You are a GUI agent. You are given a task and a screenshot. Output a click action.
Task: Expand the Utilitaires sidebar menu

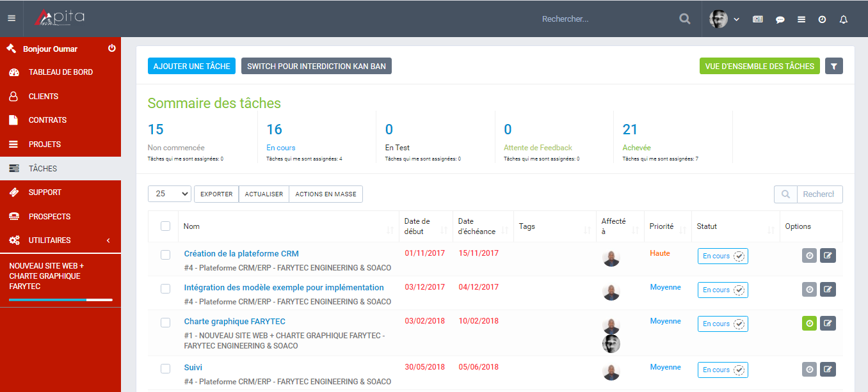[x=60, y=240]
